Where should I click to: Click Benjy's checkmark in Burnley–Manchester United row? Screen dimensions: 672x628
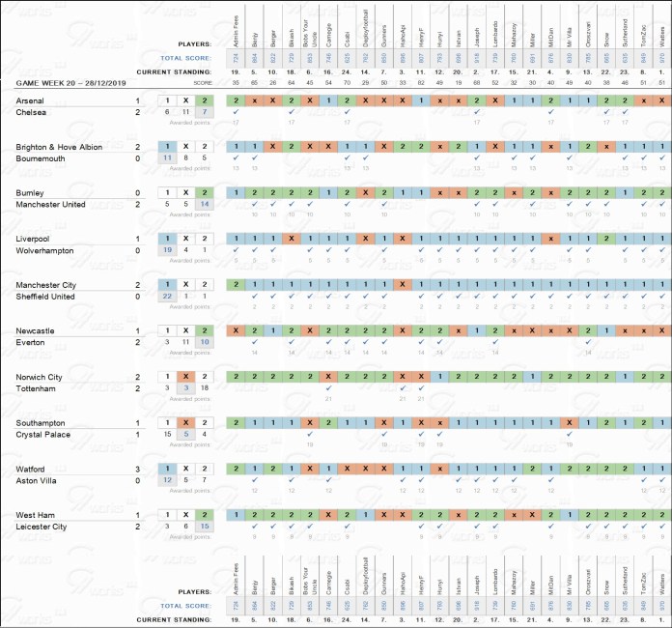256,203
